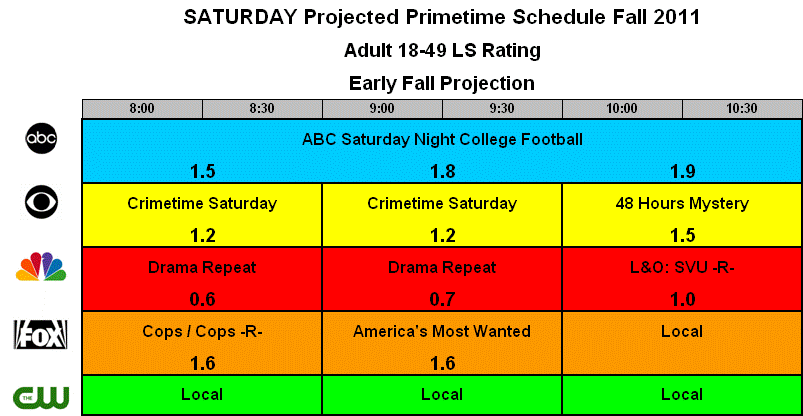Viewport: 803px width, 416px height.
Task: Click the ABC network logo
Action: pos(40,140)
